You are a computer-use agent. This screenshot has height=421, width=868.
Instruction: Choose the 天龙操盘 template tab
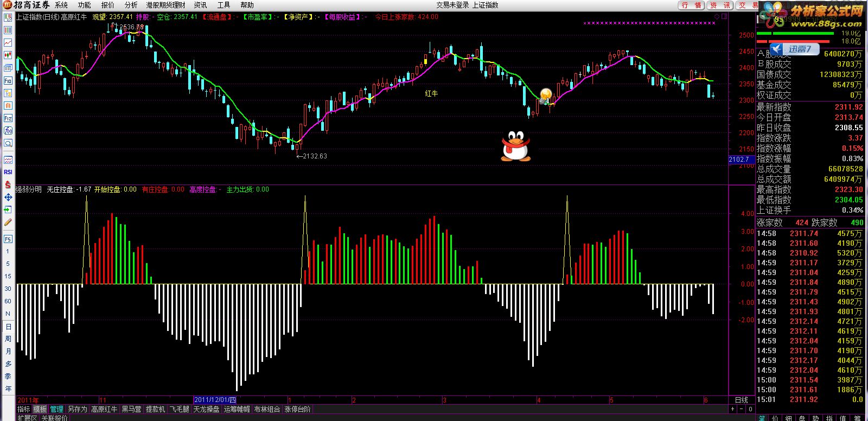coord(207,409)
